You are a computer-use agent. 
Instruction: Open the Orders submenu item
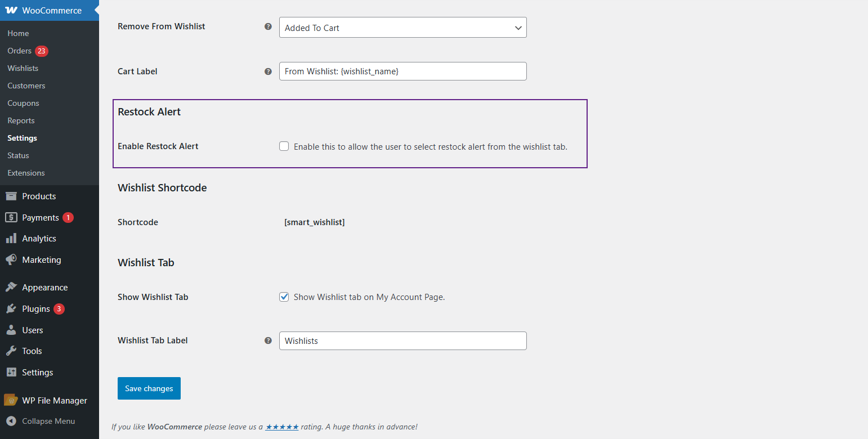[20, 51]
